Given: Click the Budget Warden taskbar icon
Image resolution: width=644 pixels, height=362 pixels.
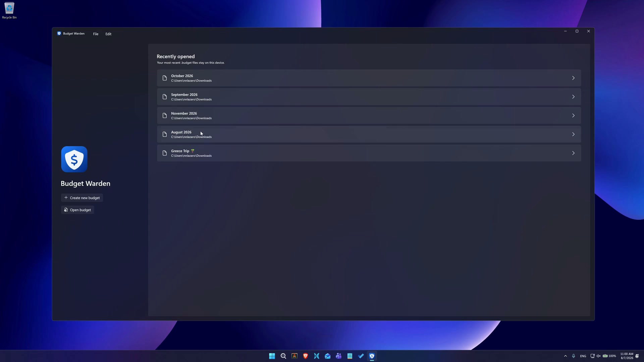Looking at the screenshot, I should click(x=372, y=356).
